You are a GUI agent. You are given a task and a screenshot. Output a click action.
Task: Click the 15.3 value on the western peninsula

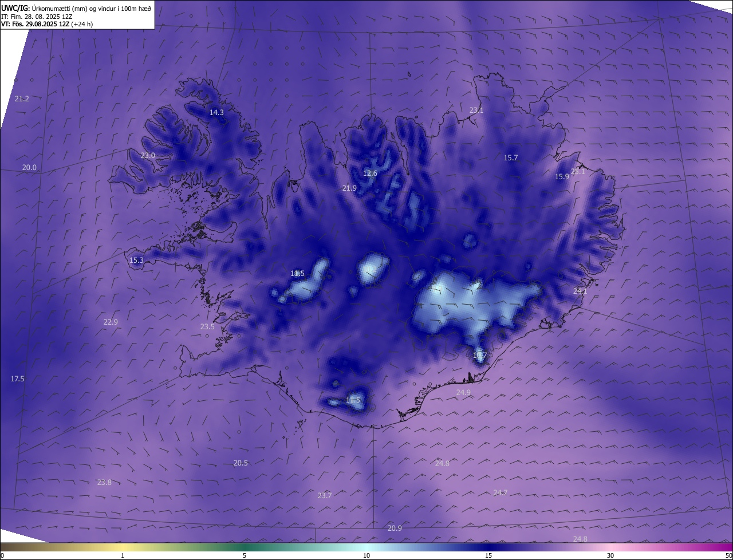pyautogui.click(x=136, y=261)
